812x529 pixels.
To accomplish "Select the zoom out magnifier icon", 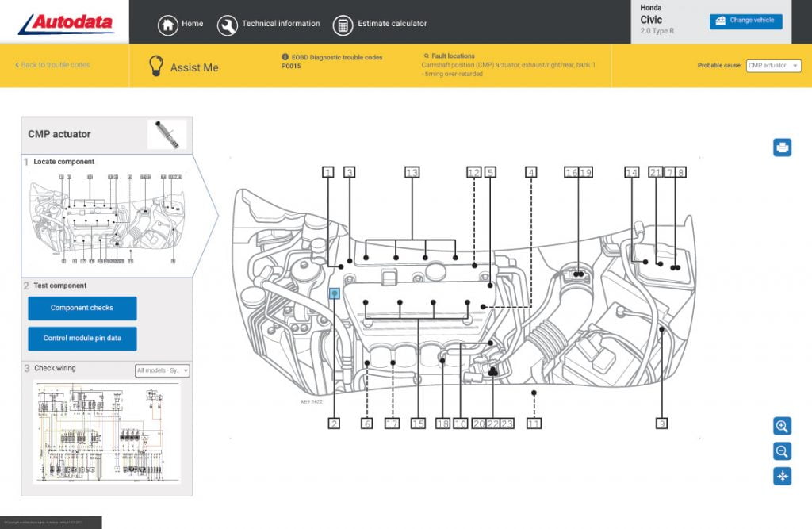I will click(x=781, y=451).
